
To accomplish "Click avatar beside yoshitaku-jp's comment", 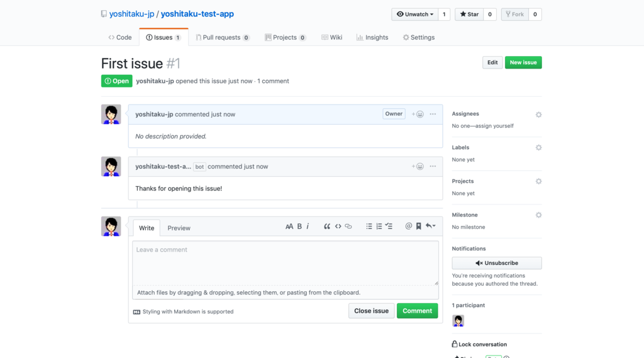I will pyautogui.click(x=111, y=115).
